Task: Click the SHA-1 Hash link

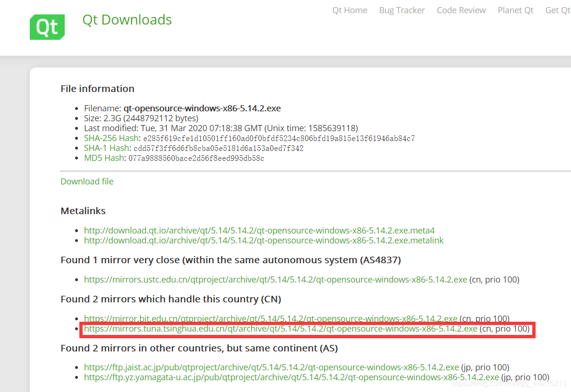Action: pos(107,148)
